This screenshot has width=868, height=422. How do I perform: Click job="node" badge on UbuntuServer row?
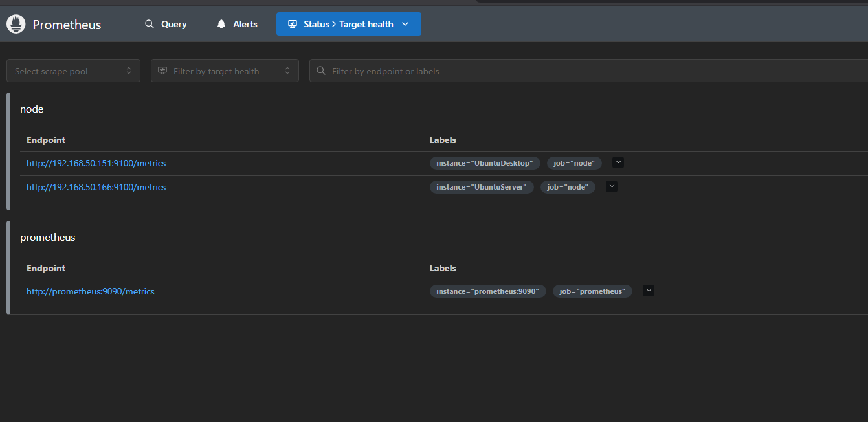pos(568,187)
